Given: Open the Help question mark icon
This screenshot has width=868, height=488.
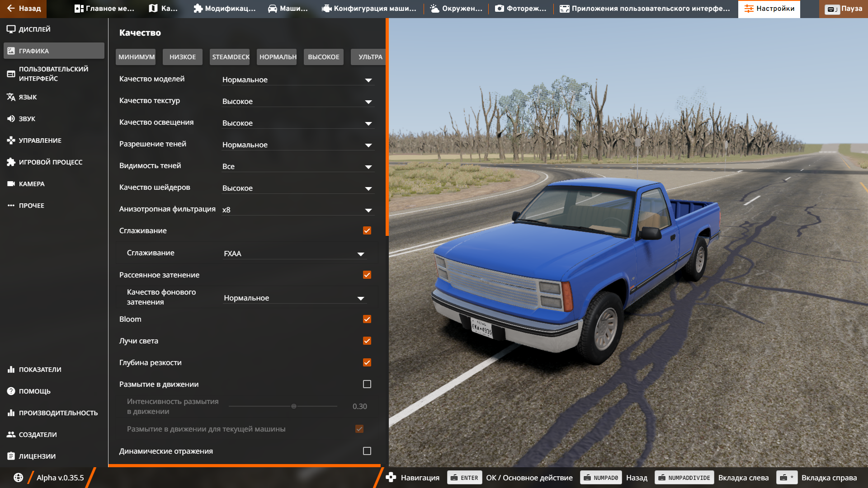Looking at the screenshot, I should click(x=11, y=391).
